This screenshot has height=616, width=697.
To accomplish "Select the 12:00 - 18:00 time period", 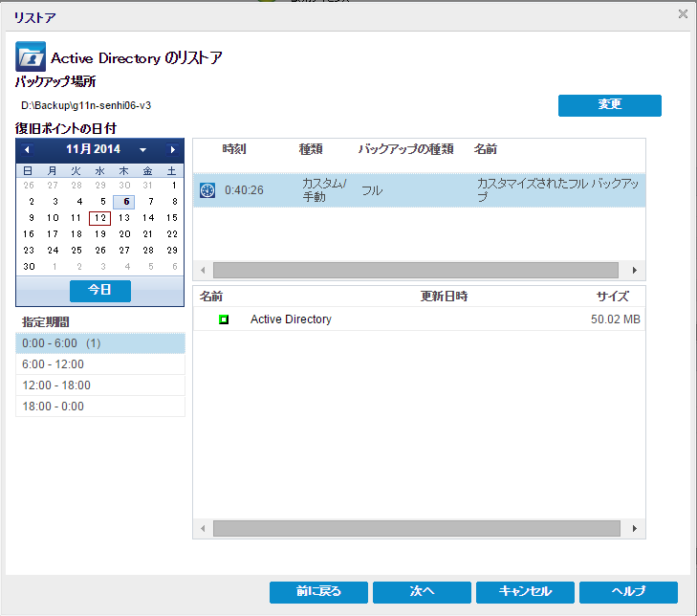I will [x=100, y=385].
